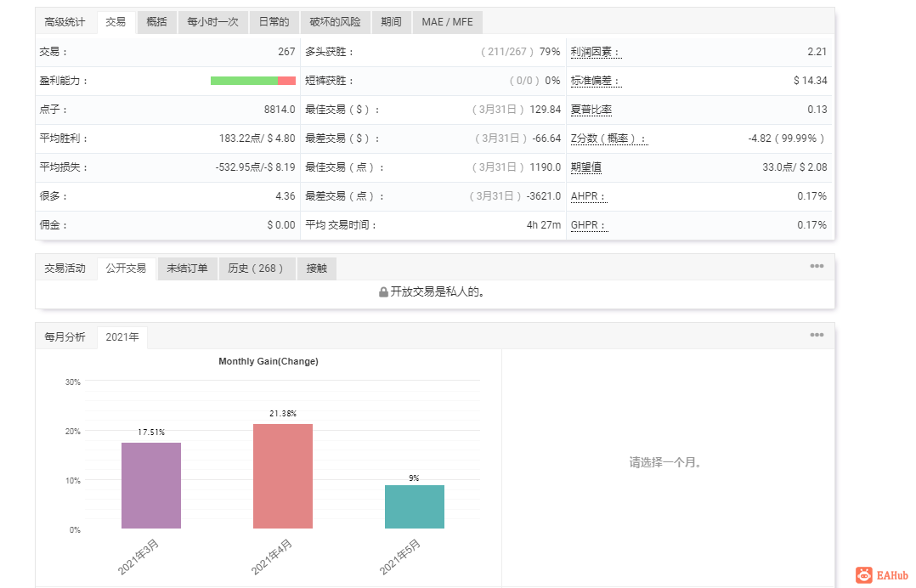
Task: Select the 期间 tab
Action: point(392,22)
